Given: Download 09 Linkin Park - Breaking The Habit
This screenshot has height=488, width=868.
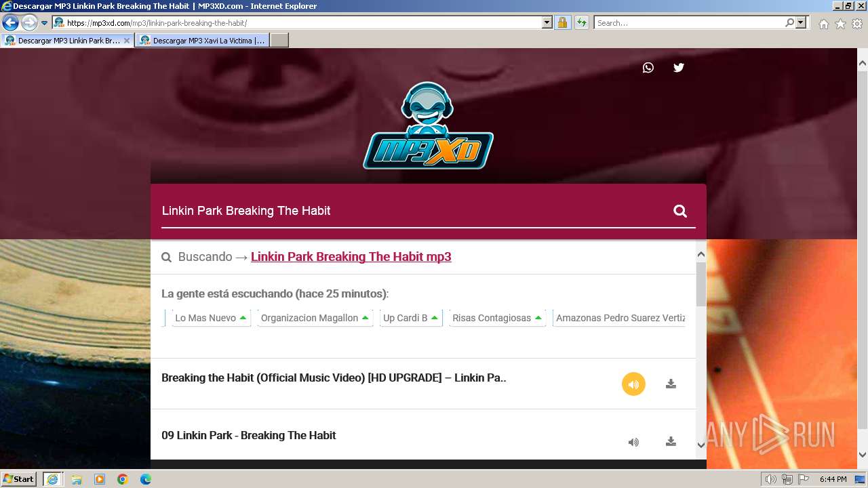Looking at the screenshot, I should (671, 442).
